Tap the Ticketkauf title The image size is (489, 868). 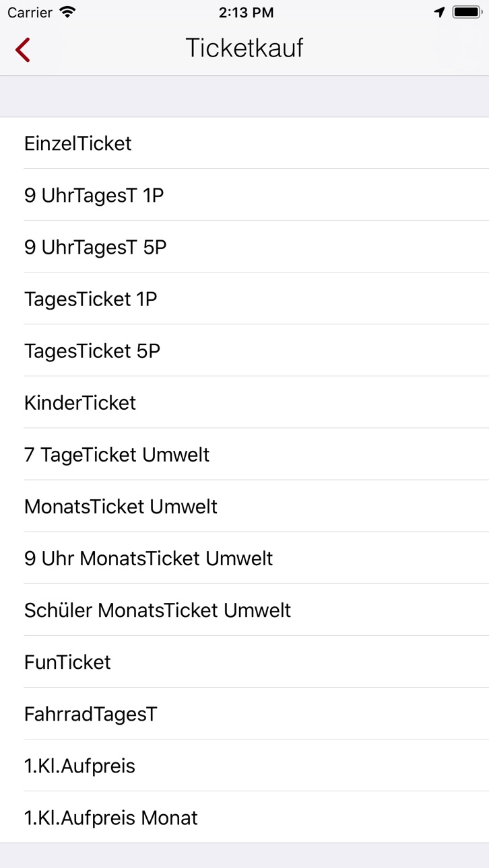pyautogui.click(x=244, y=48)
